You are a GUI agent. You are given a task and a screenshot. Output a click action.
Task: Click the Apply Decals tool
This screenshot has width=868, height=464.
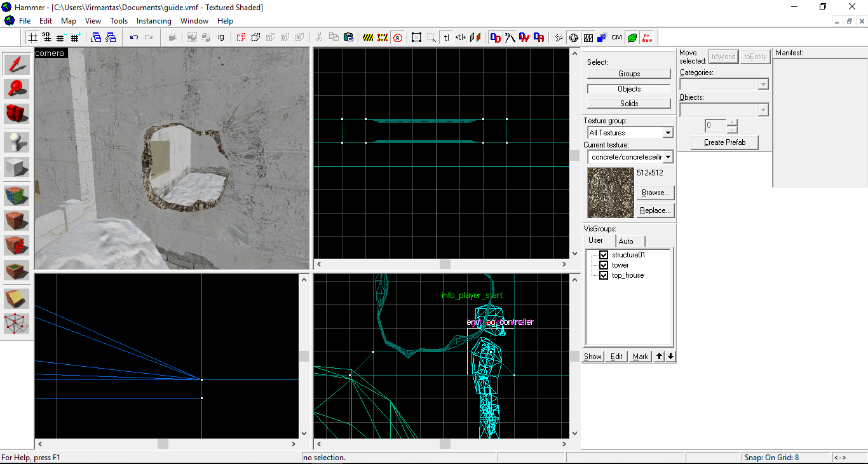click(17, 245)
